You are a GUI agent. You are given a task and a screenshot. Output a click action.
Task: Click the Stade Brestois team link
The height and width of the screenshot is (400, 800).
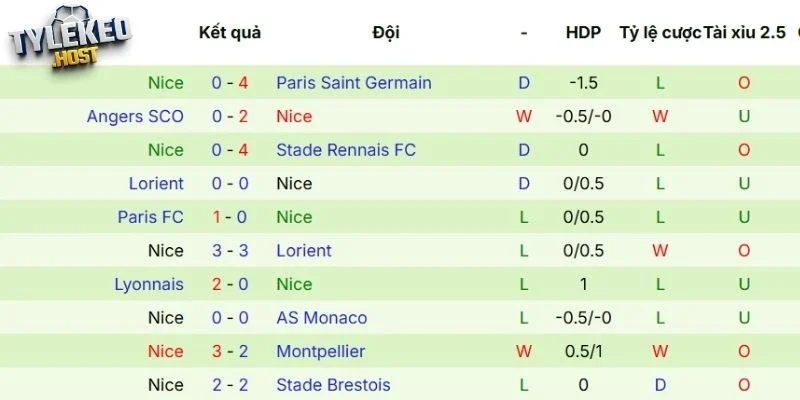(333, 385)
